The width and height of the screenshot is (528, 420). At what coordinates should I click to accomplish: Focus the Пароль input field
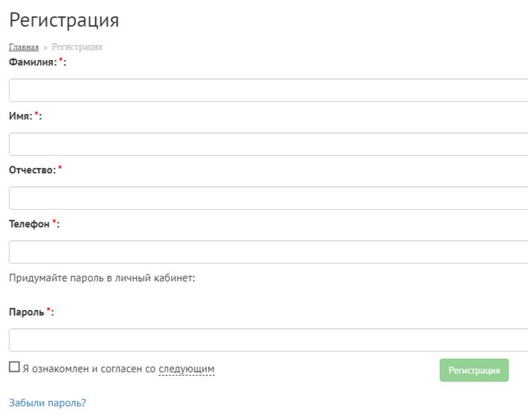pos(268,340)
